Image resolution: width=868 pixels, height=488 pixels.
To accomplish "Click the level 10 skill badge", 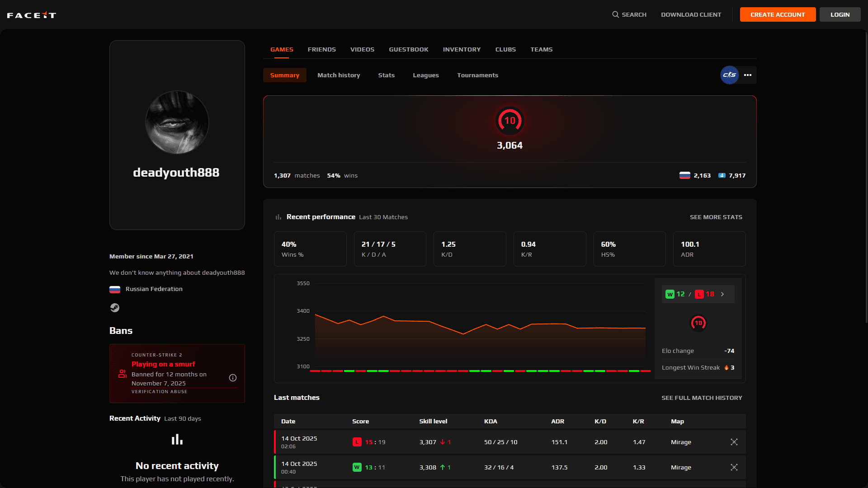I will 509,121.
